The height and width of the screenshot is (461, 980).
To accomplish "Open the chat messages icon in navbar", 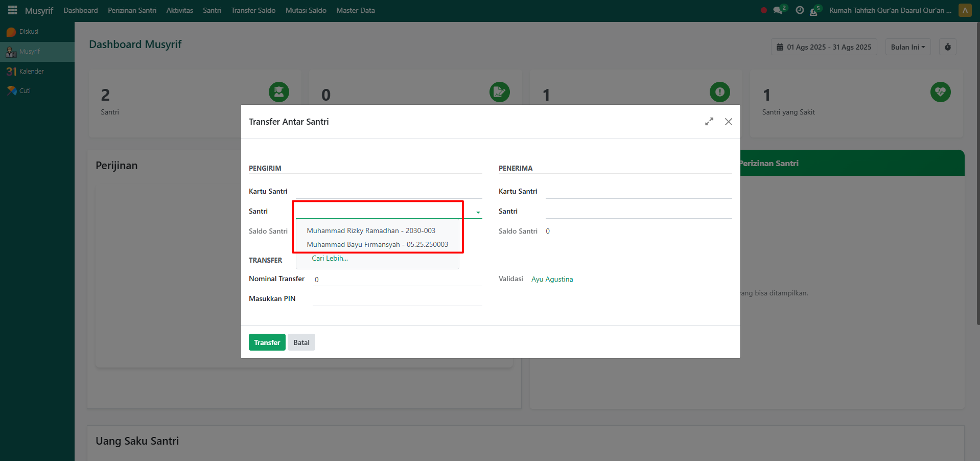I will pyautogui.click(x=778, y=10).
